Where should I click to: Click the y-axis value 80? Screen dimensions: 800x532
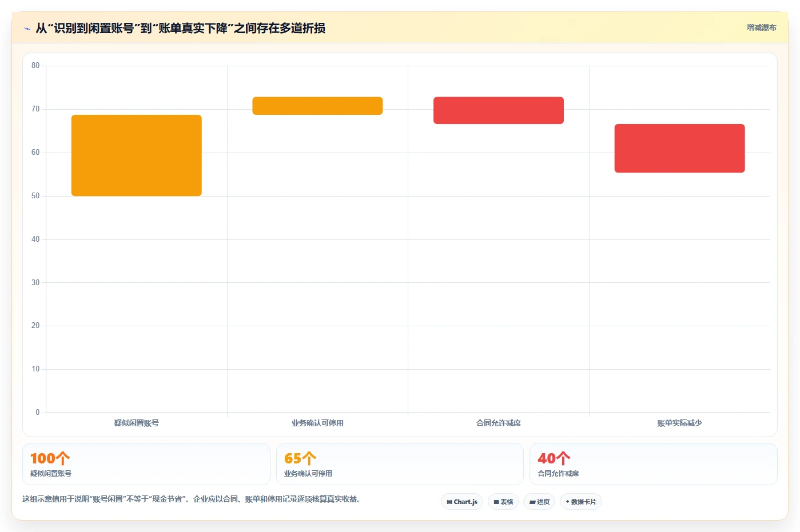(x=35, y=66)
